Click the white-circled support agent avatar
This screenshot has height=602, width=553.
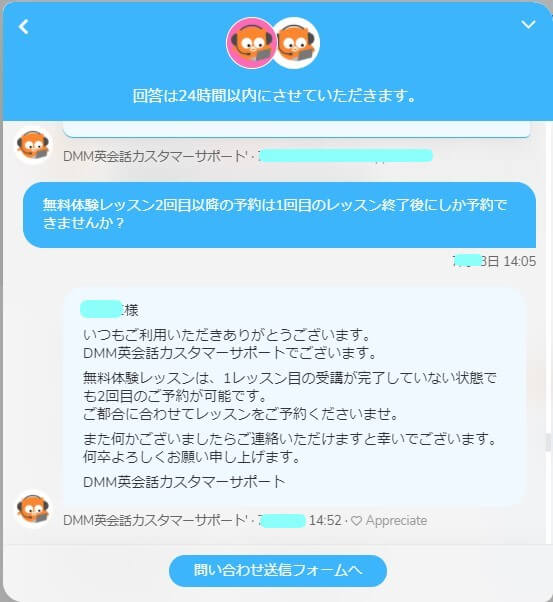point(296,43)
